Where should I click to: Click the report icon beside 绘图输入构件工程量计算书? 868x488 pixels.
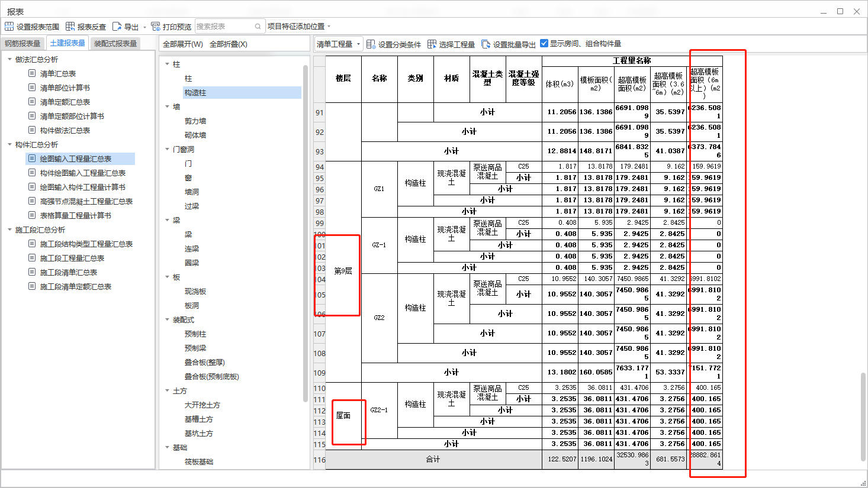(x=32, y=187)
